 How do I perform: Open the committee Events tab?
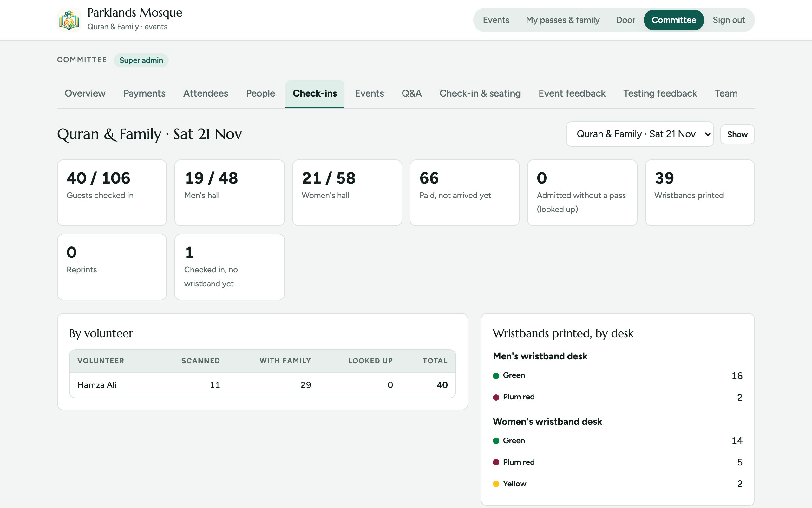tap(369, 93)
